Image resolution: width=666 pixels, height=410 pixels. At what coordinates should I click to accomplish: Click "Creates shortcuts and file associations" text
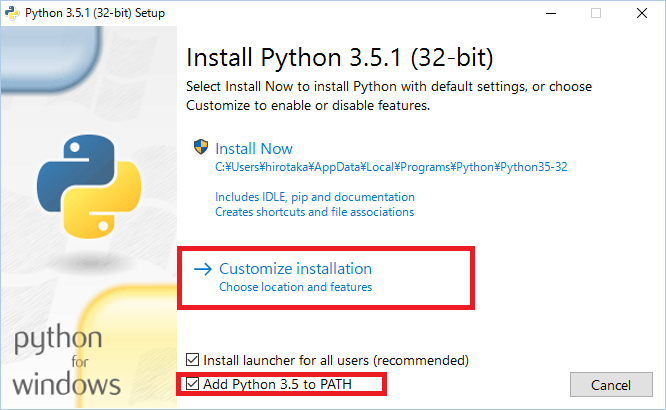pyautogui.click(x=314, y=212)
